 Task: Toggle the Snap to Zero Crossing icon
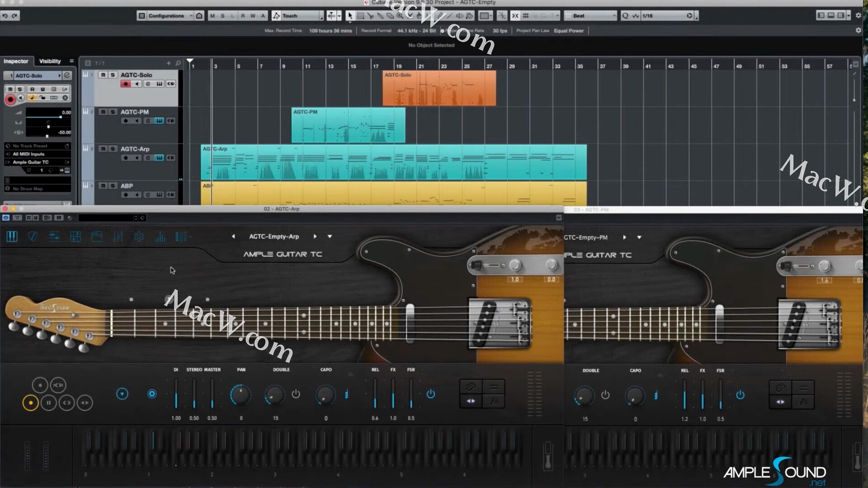pyautogui.click(x=502, y=16)
